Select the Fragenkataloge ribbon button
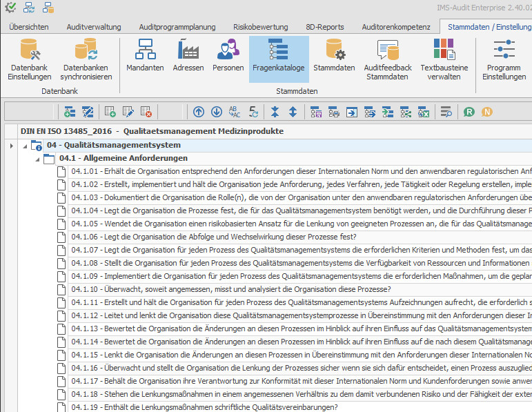532x412 pixels. pos(279,59)
